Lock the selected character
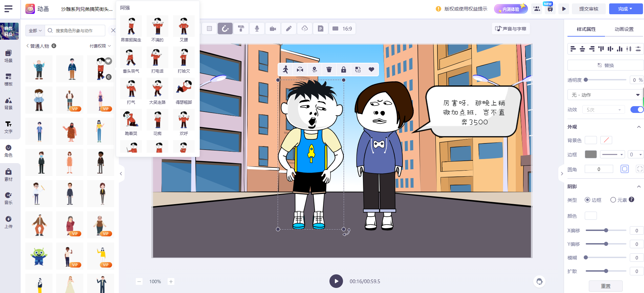This screenshot has height=293, width=644. click(344, 70)
